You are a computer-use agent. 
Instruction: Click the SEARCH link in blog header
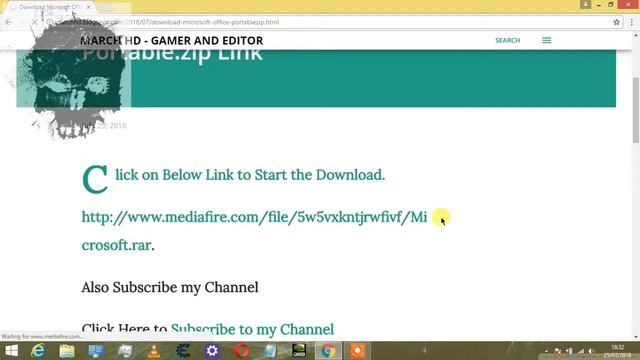[x=508, y=40]
